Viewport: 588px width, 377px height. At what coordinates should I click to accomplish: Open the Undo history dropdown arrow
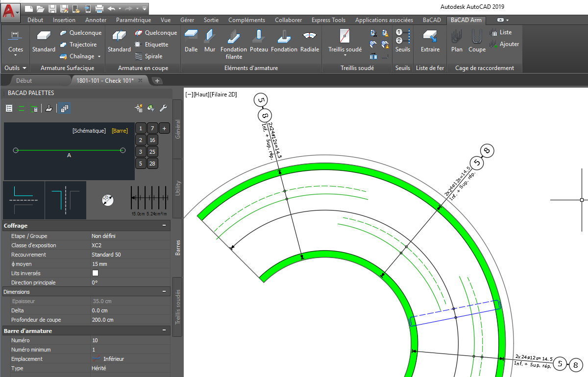(119, 8)
